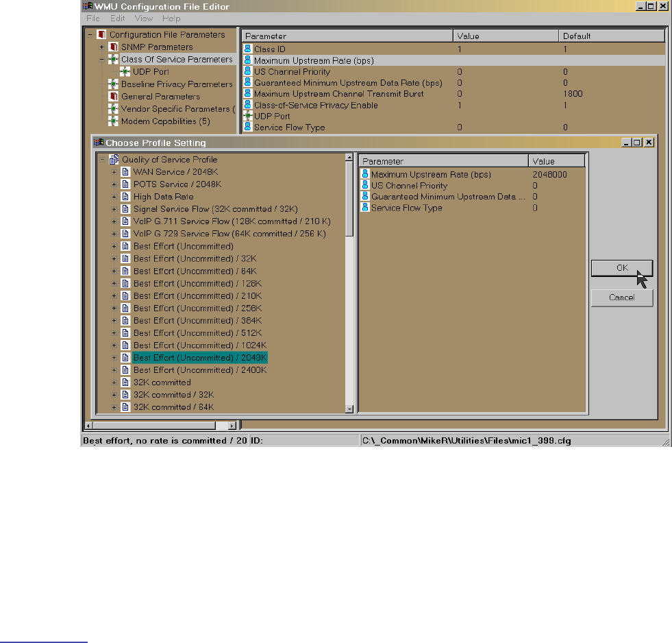Click the Choose Profile Setting title bar icon
Screen dimensions: 672x643
[99, 143]
